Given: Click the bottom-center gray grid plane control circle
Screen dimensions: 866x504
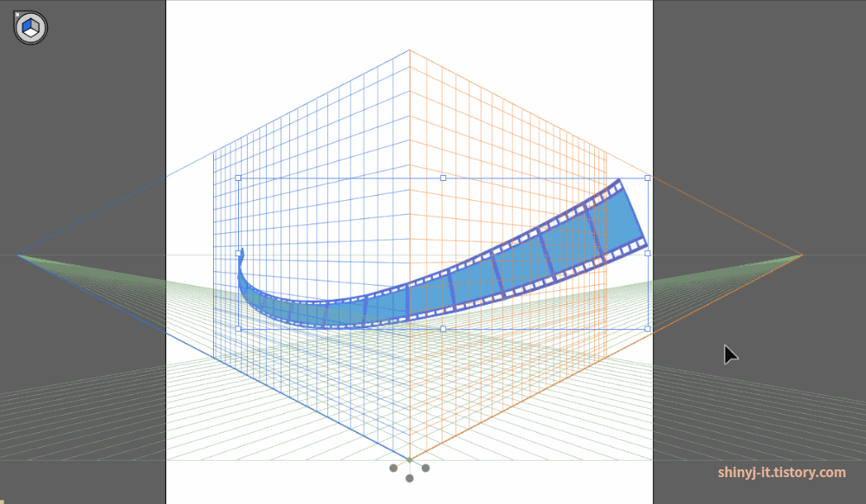Looking at the screenshot, I should [410, 478].
